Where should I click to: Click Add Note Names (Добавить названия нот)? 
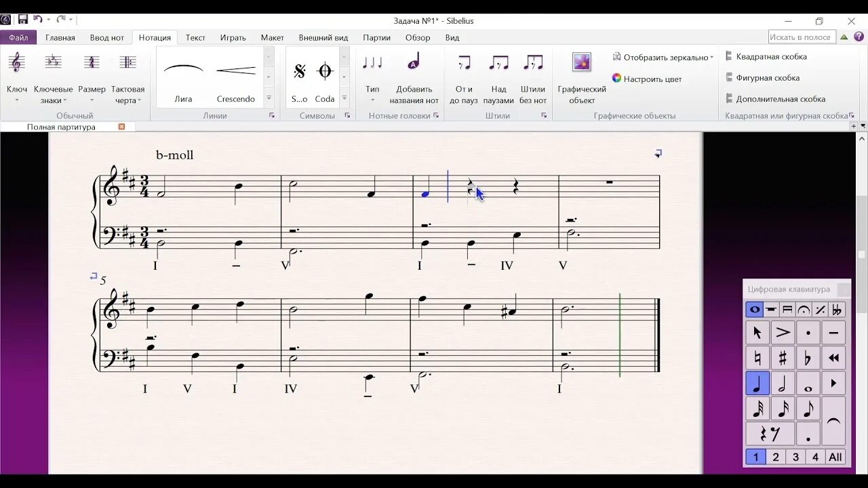[x=414, y=78]
